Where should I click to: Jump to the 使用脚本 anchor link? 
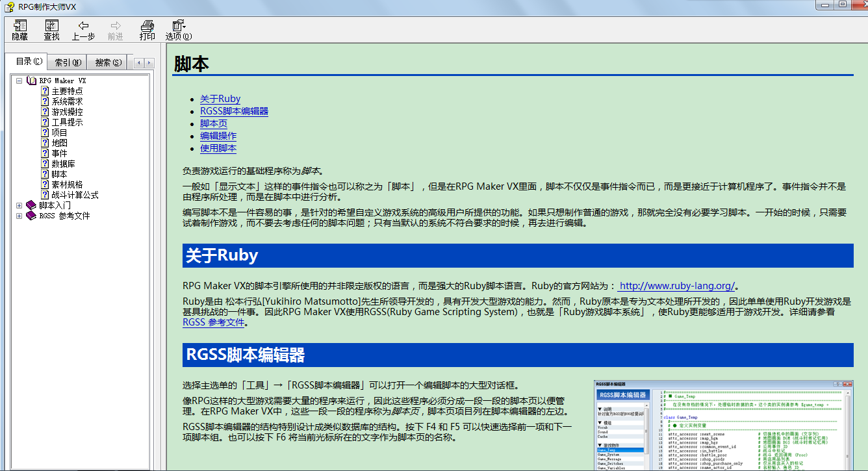point(218,148)
